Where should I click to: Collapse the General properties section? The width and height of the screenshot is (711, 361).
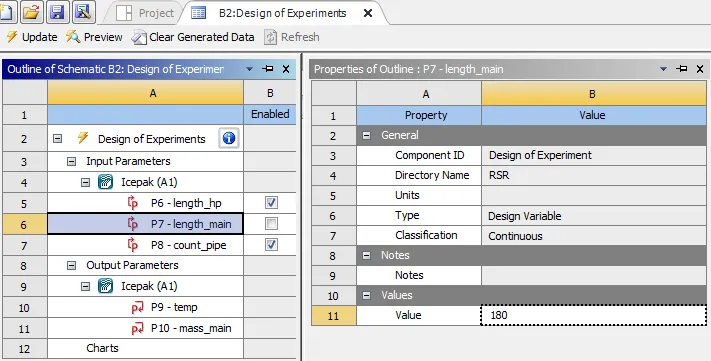pyautogui.click(x=366, y=135)
